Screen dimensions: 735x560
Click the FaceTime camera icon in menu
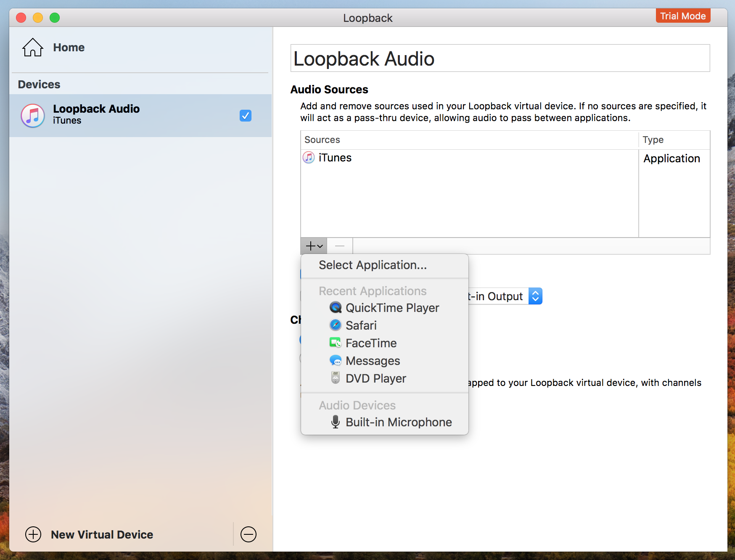pos(336,343)
